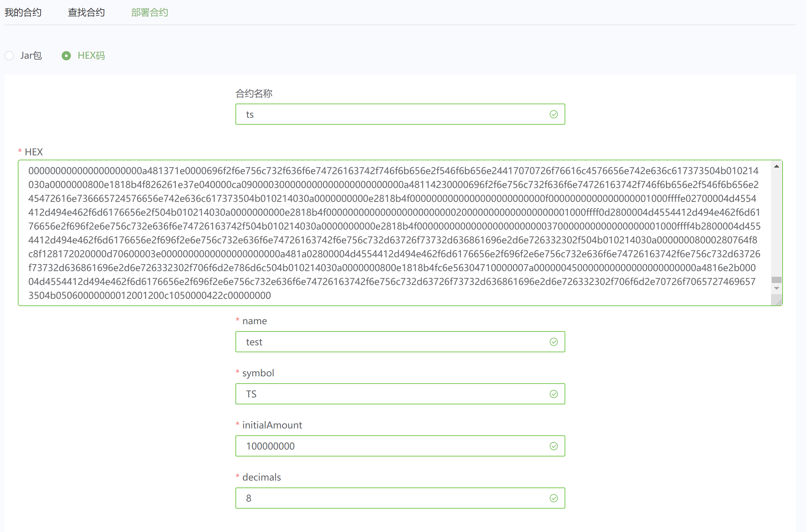Click checkmark icon in symbol field
This screenshot has width=806, height=532.
pyautogui.click(x=553, y=394)
